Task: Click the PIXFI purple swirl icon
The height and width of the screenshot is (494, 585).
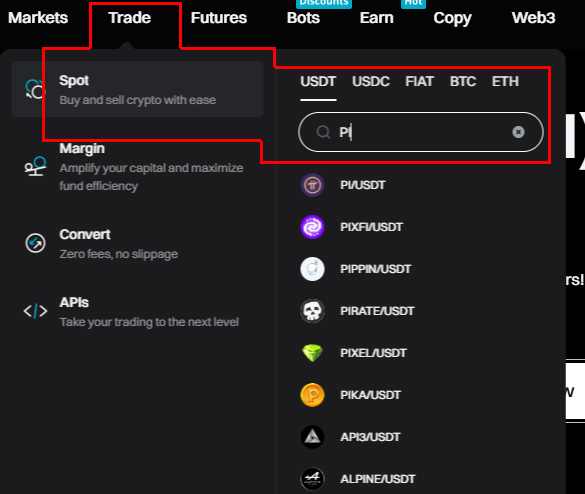Action: pyautogui.click(x=312, y=227)
